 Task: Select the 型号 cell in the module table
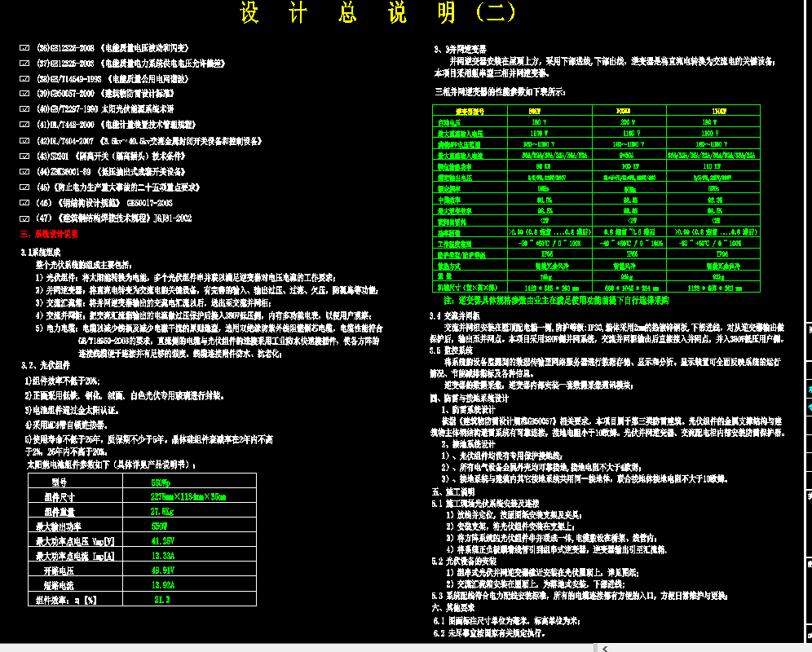point(59,482)
